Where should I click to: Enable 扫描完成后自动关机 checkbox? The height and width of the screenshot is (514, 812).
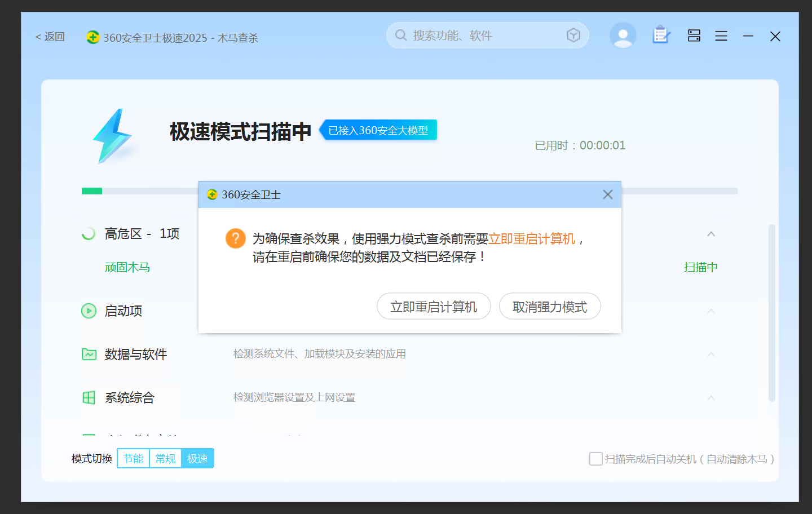[595, 459]
